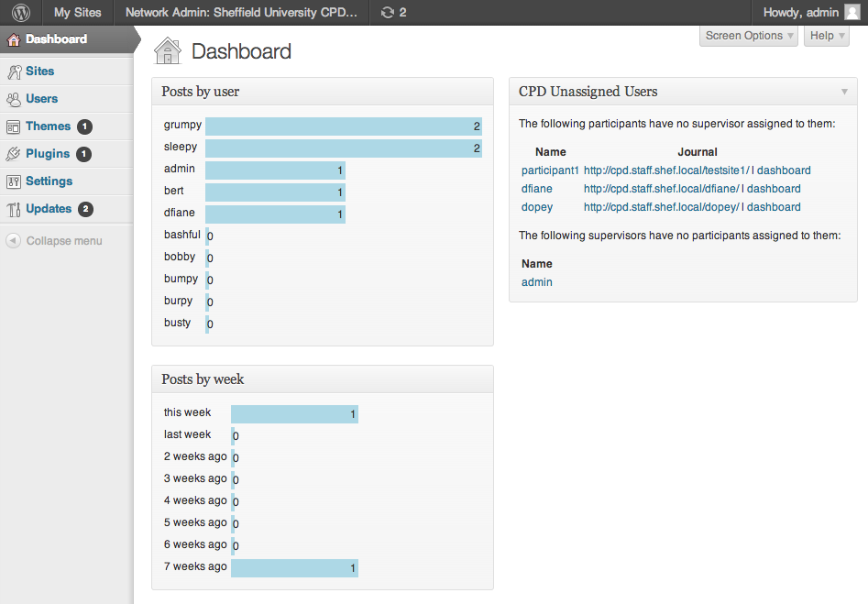868x604 pixels.
Task: Open the dashboard link for dopey
Action: (x=774, y=207)
